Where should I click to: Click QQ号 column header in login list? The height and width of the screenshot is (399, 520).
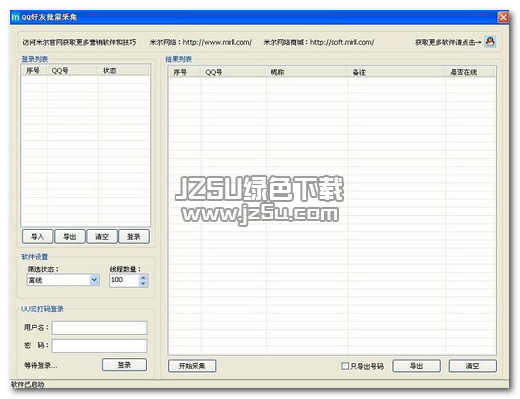73,70
